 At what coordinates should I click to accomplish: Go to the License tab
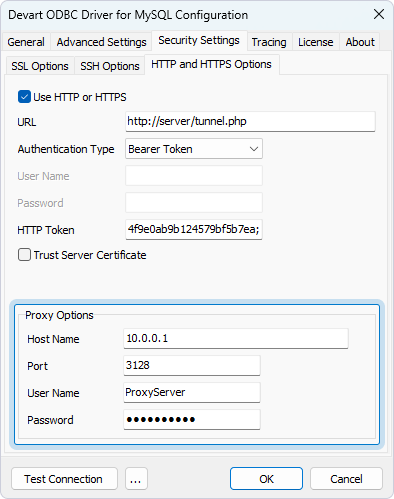click(x=316, y=42)
